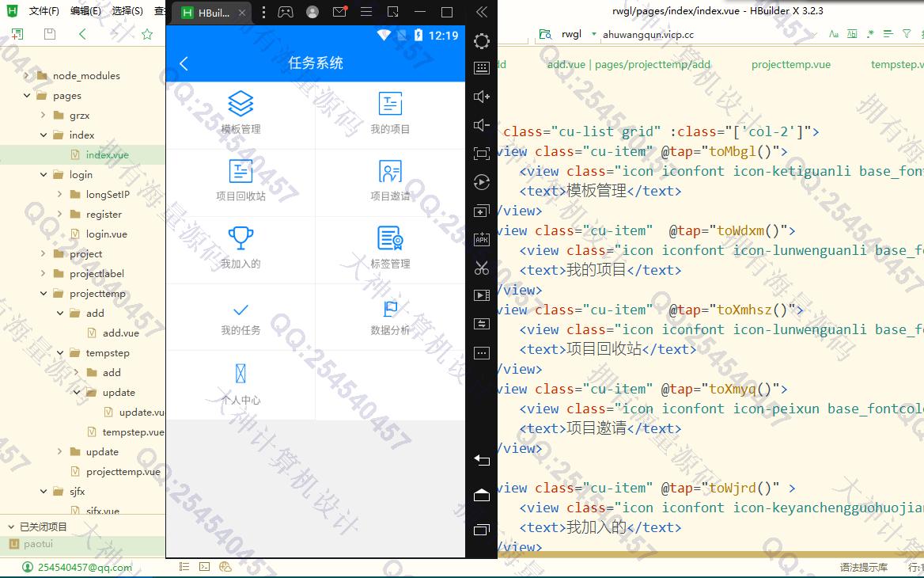Expand the register folder
Viewport: 924px width, 578px height.
59,214
